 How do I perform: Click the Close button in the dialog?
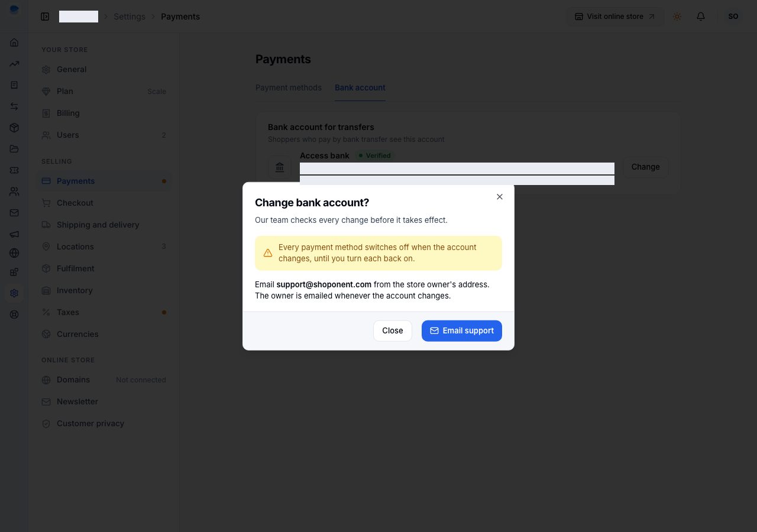pos(393,330)
